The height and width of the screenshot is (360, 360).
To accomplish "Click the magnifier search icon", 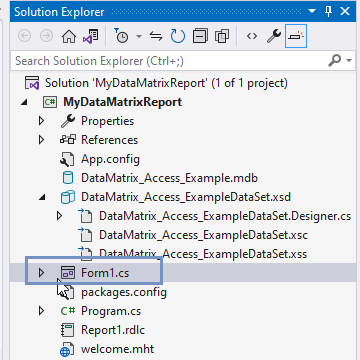I will 334,60.
